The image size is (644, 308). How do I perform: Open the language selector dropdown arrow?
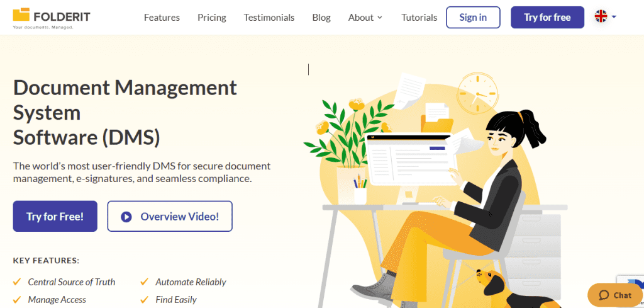point(614,17)
